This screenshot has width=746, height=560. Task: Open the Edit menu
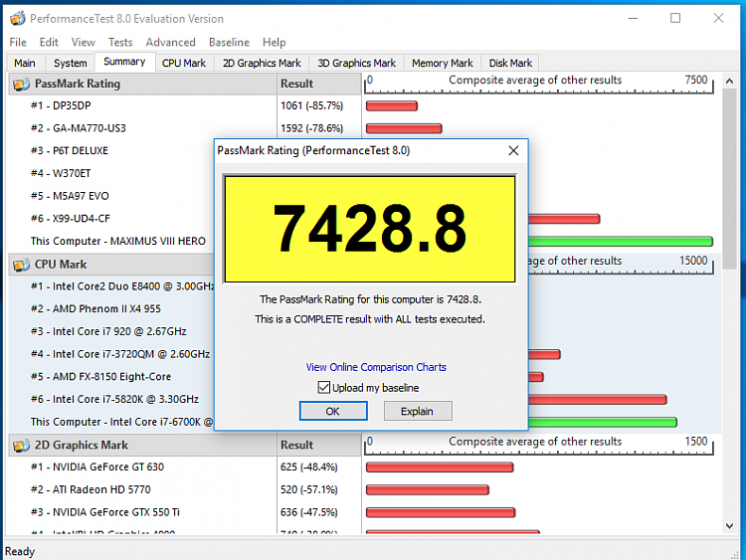click(49, 43)
